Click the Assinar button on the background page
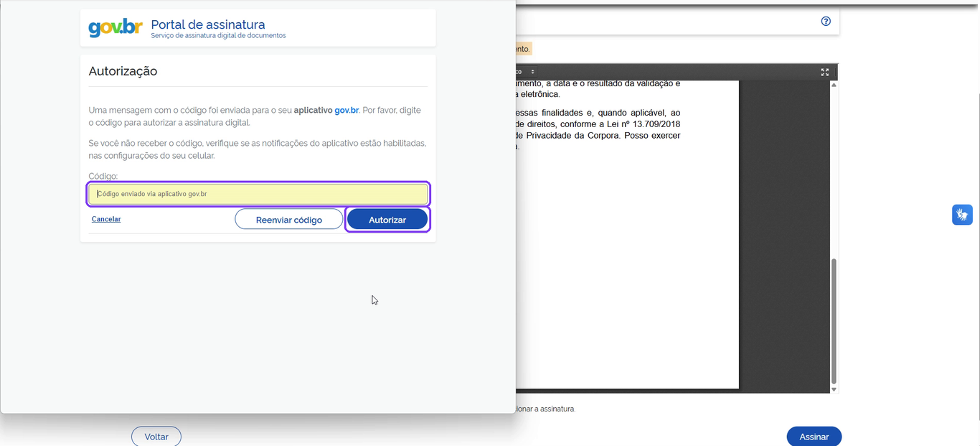Screen dimensions: 980x446 point(814,436)
